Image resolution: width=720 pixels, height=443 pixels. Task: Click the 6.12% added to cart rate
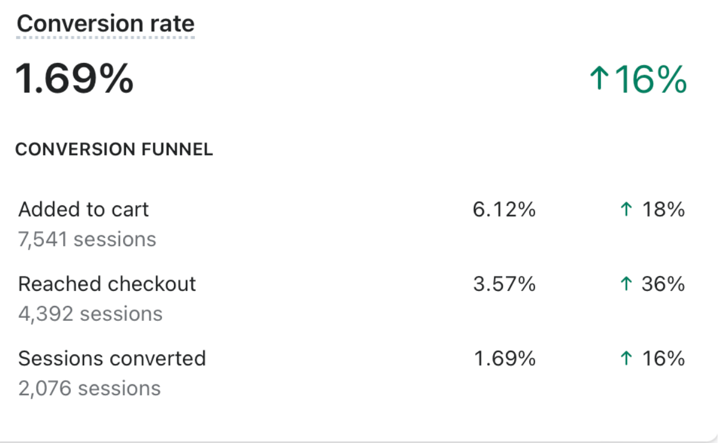504,210
